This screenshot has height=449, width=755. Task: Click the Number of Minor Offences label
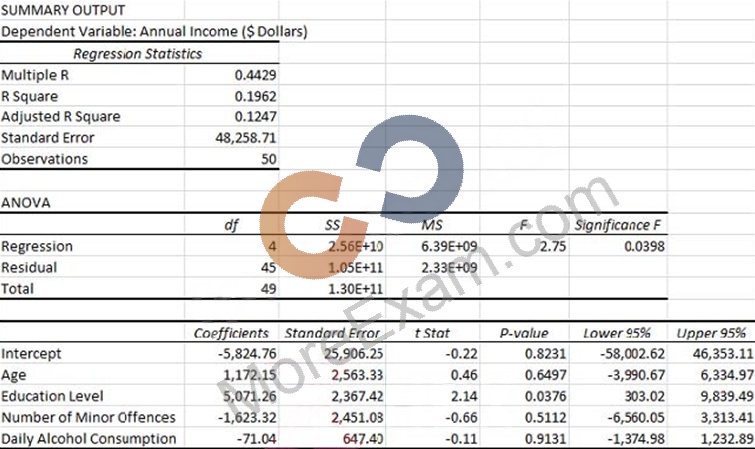pyautogui.click(x=89, y=417)
